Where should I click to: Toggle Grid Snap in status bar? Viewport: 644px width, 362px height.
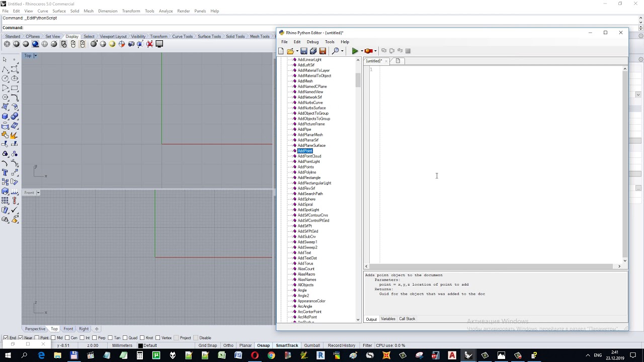tap(208, 345)
